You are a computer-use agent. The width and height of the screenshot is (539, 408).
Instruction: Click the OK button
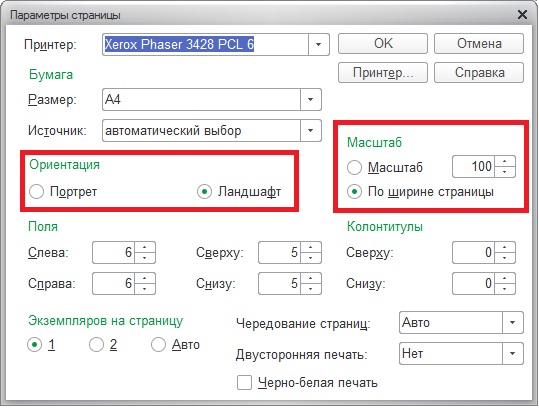click(x=383, y=44)
